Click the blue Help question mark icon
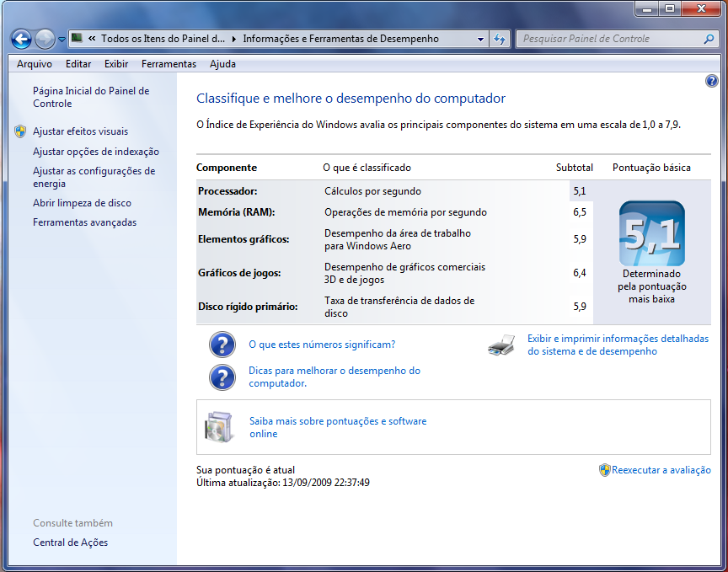The width and height of the screenshot is (728, 572). point(712,80)
